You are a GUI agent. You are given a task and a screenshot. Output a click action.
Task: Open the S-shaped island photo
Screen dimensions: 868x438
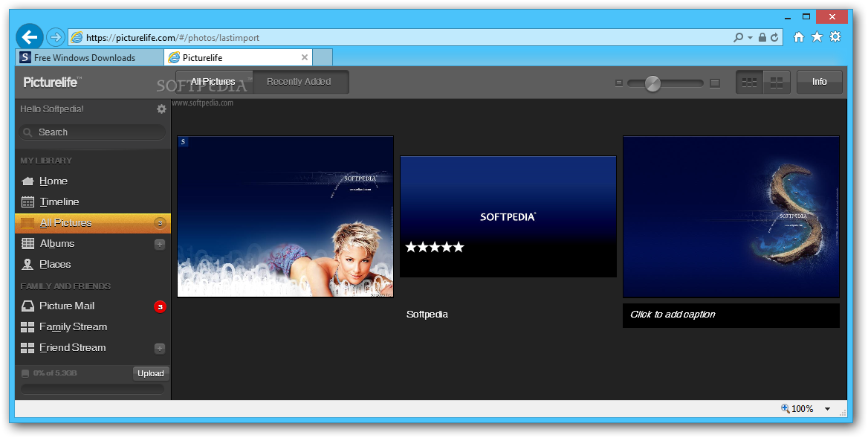[731, 216]
